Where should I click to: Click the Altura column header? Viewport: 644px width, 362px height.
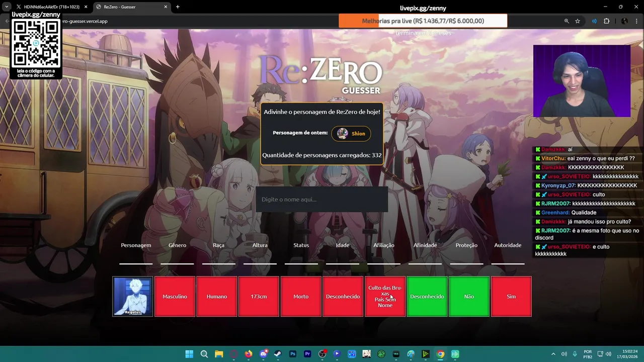click(260, 245)
